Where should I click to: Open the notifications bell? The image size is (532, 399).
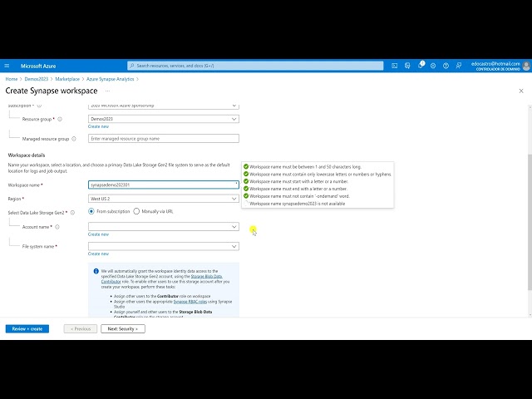421,66
